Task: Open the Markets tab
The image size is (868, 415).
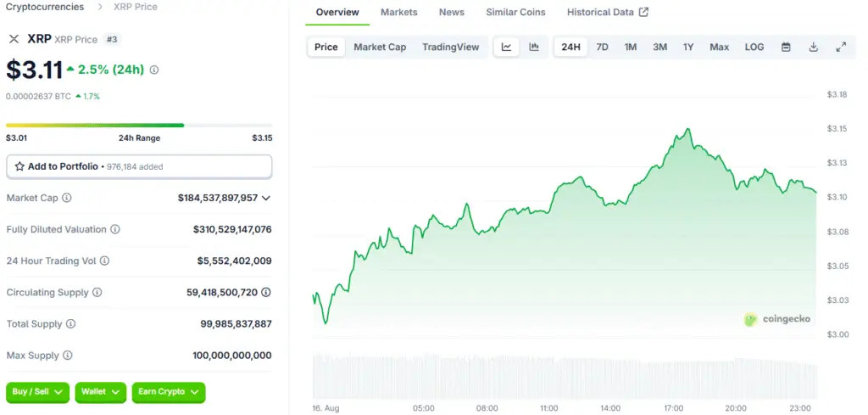Action: tap(399, 12)
